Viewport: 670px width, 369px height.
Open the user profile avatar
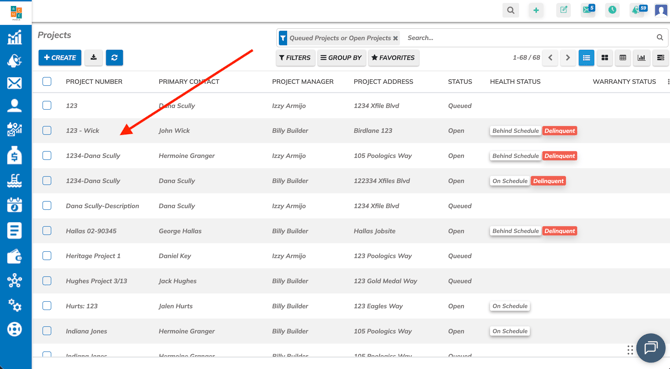661,10
